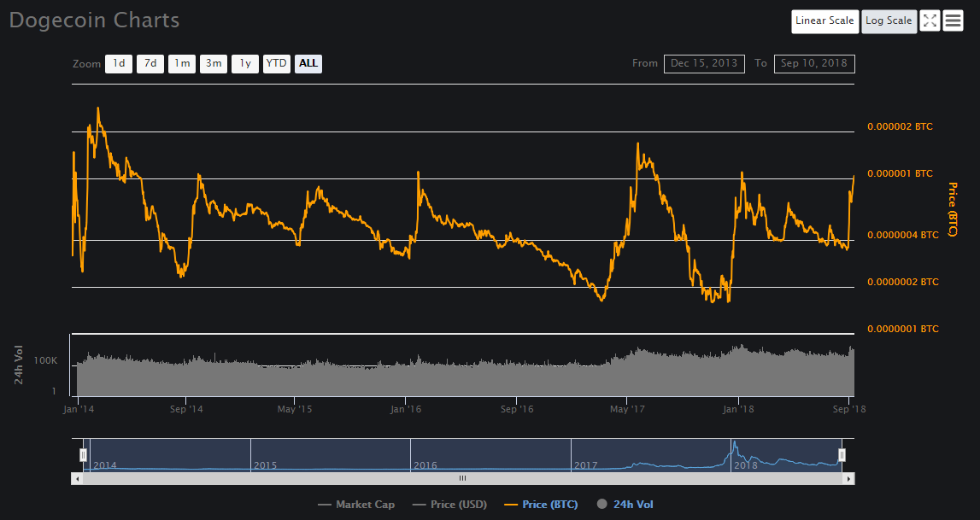980x520 pixels.
Task: Click the May '17 x-axis label
Action: [x=627, y=410]
